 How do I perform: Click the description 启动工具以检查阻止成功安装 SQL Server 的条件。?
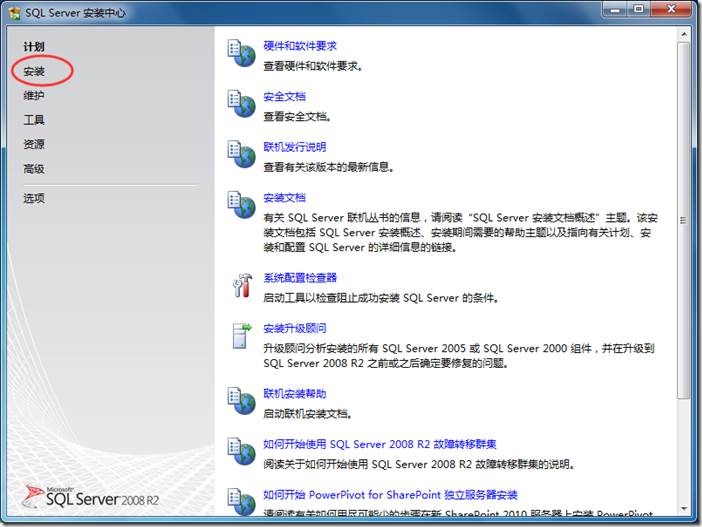[381, 298]
